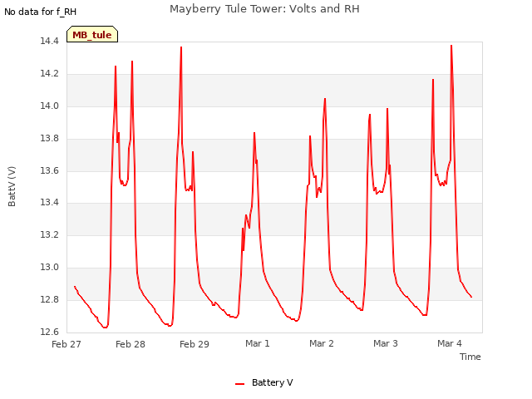This screenshot has width=532, height=399.
Task: Click the 13.6 y-axis tick label
Action: pos(49,170)
